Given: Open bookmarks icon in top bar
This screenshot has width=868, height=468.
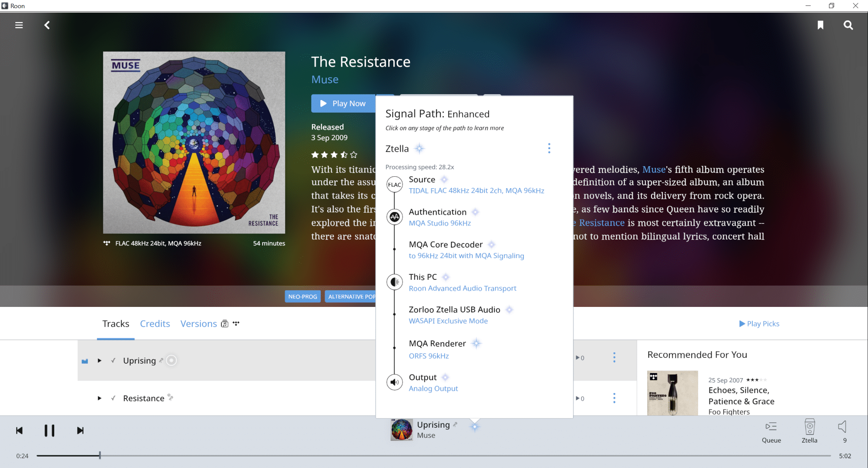Looking at the screenshot, I should 821,25.
